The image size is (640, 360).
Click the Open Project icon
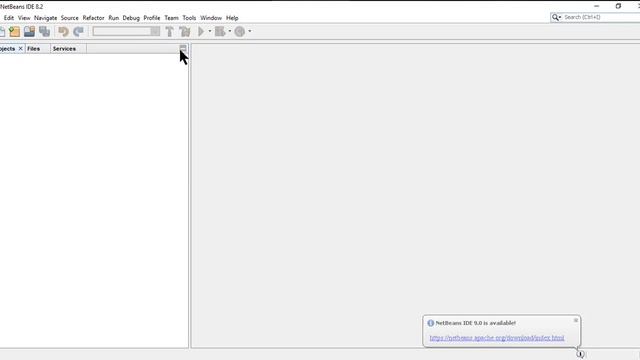tap(29, 31)
